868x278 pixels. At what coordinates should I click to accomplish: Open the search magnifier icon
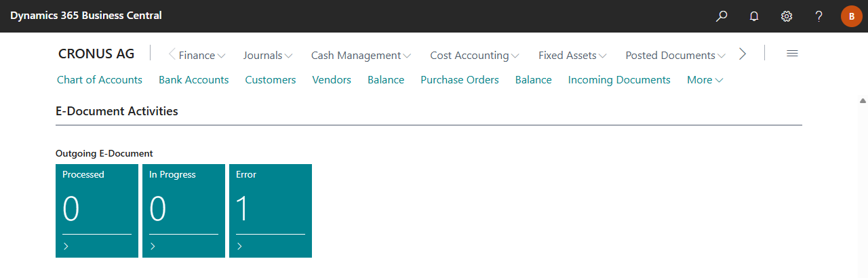click(722, 16)
